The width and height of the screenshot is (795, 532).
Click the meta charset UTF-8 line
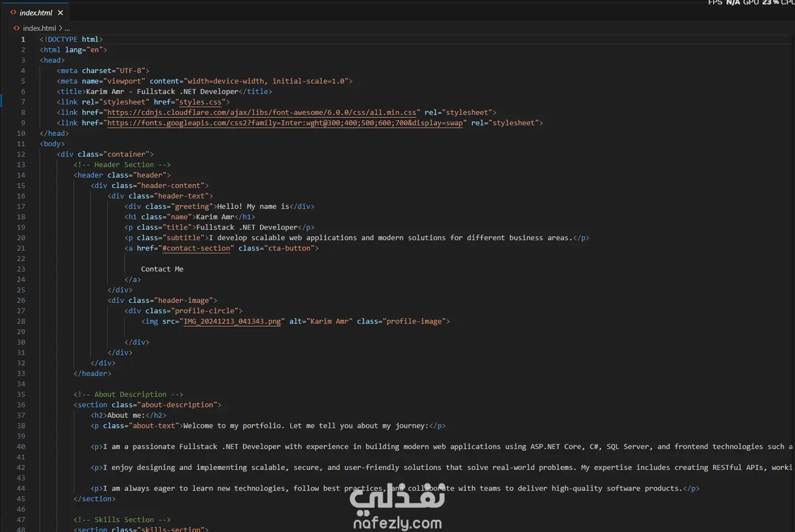(x=103, y=71)
